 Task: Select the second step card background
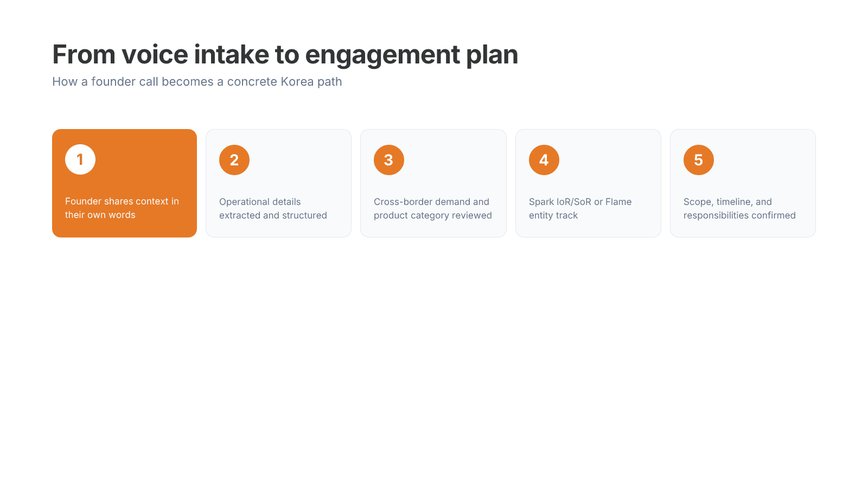tap(304, 163)
